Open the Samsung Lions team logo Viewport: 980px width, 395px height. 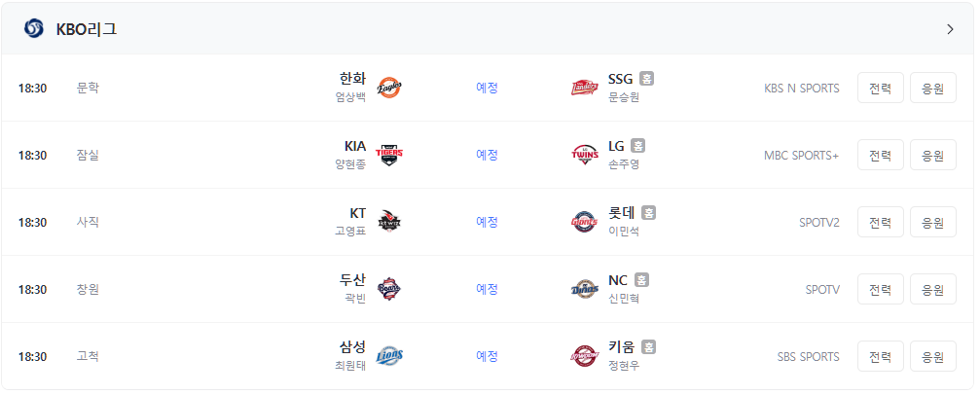[388, 356]
